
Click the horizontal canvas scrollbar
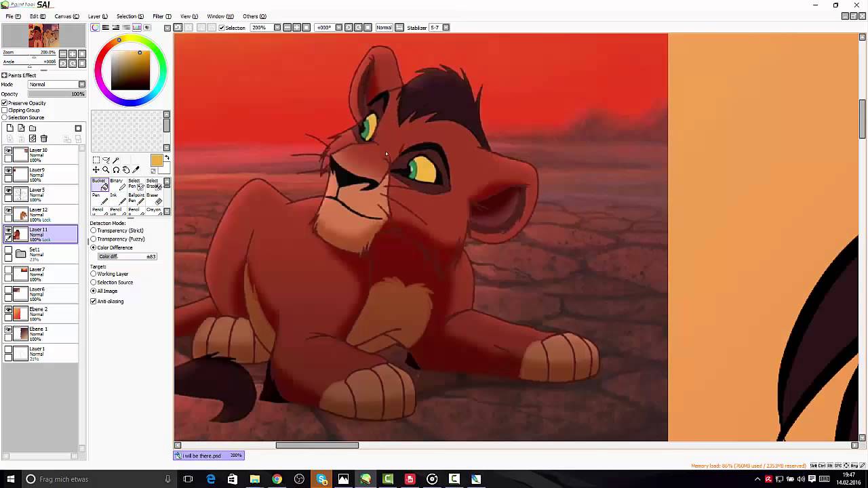coord(317,445)
